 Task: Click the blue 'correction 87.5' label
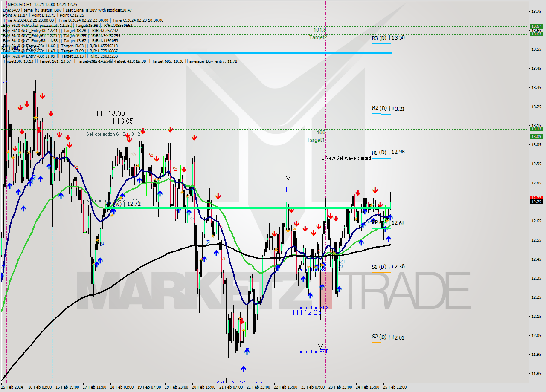tap(314, 352)
